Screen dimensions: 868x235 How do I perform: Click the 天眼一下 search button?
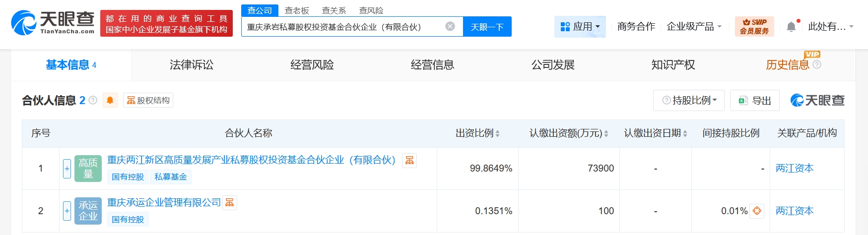[487, 27]
